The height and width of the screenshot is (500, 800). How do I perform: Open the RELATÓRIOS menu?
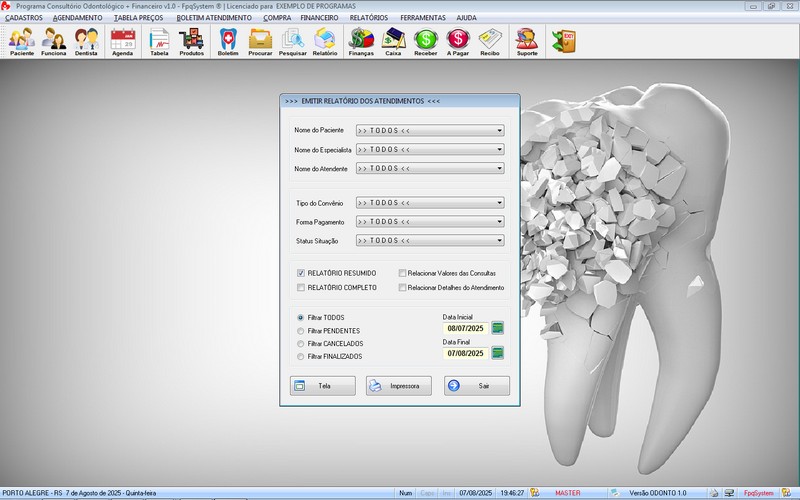(x=368, y=18)
